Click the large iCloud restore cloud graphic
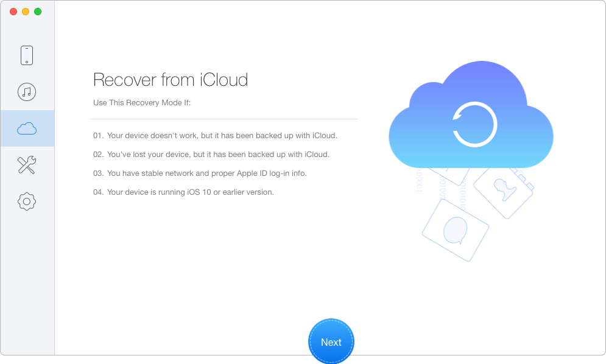 click(471, 115)
